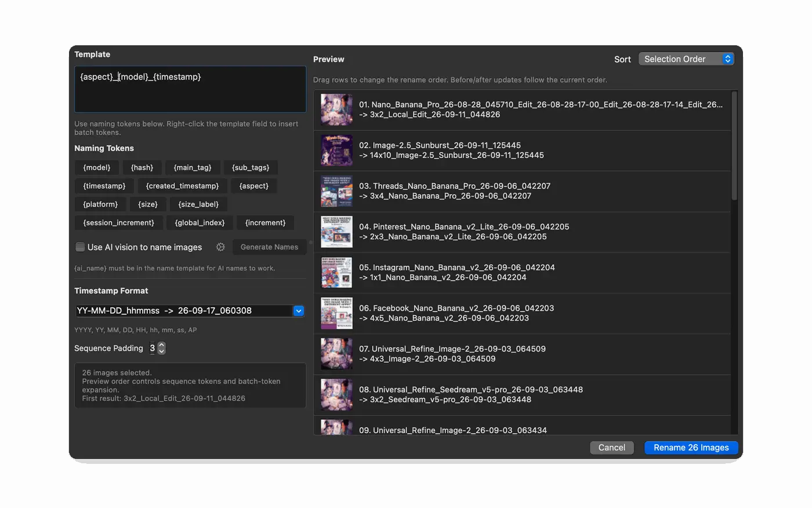
Task: Insert the {platform} token
Action: pyautogui.click(x=100, y=204)
